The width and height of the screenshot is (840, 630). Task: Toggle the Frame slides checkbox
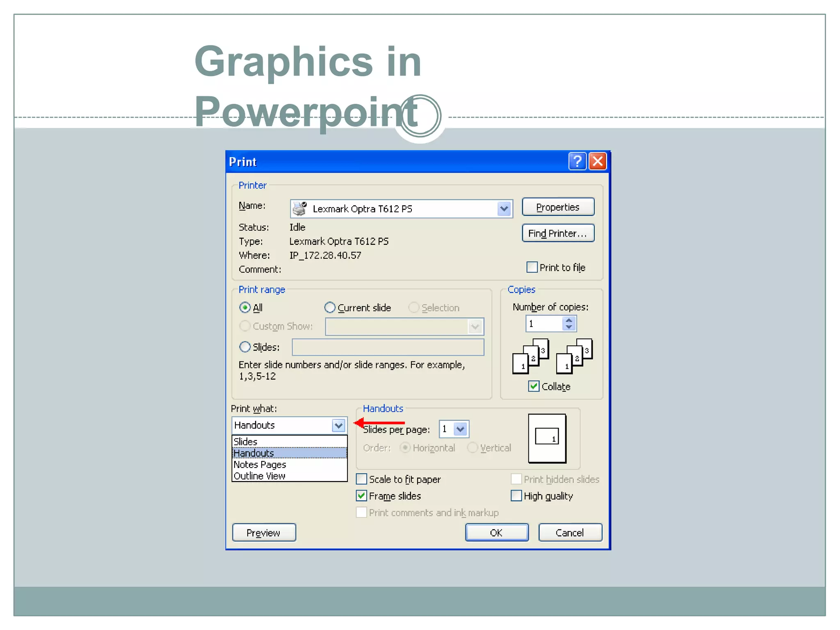click(361, 495)
